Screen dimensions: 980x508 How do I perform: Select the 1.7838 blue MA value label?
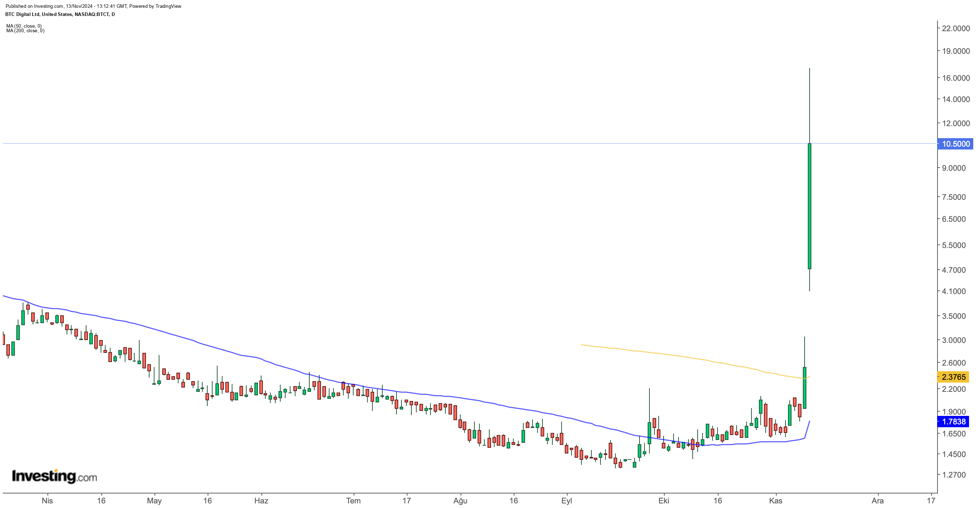[x=953, y=422]
